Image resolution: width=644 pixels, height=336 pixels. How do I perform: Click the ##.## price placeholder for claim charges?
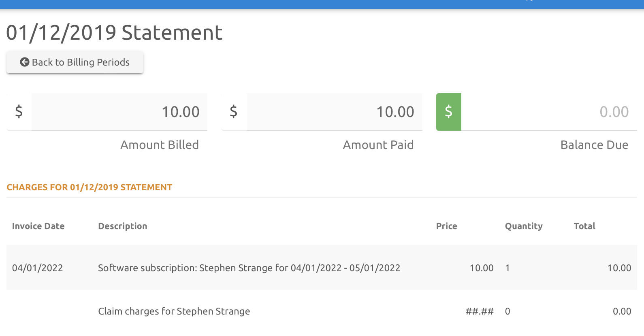480,311
